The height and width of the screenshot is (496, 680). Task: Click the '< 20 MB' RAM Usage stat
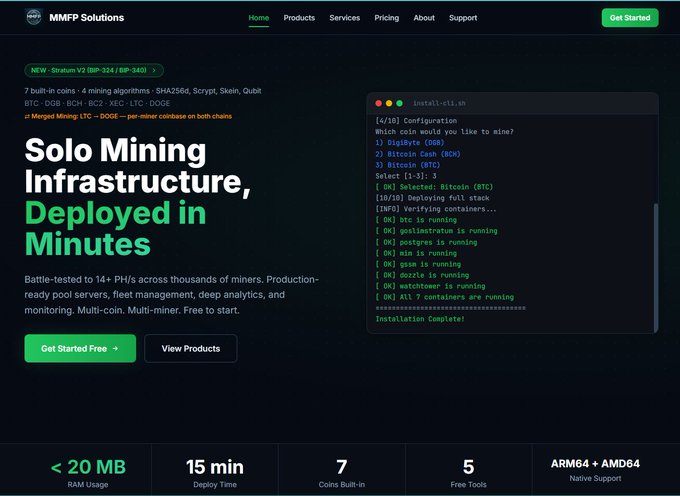88,473
